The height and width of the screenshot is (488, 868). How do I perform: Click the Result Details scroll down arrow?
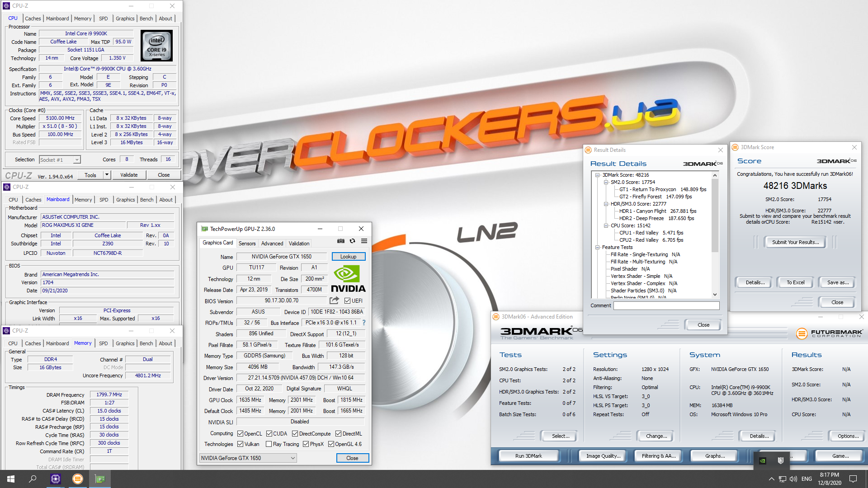point(715,295)
